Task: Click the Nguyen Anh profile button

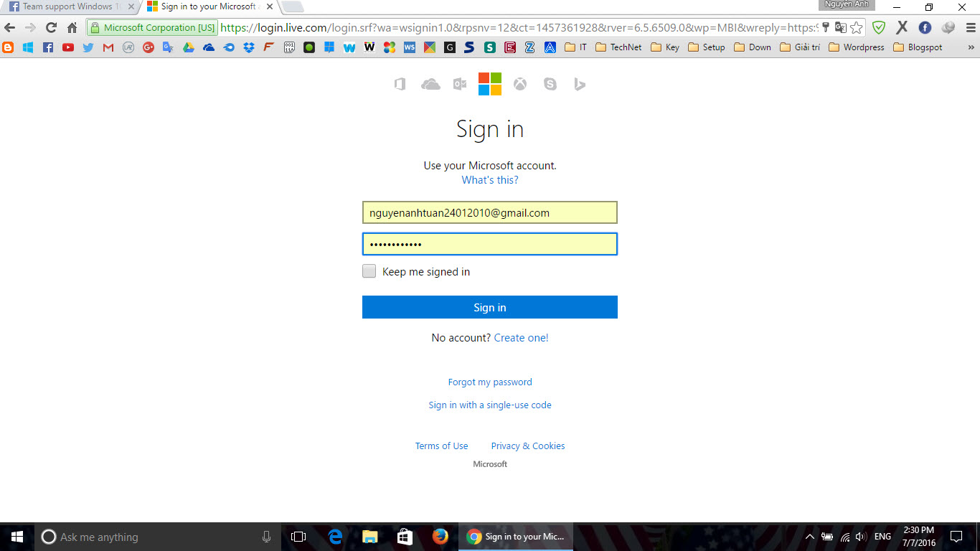Action: coord(847,5)
